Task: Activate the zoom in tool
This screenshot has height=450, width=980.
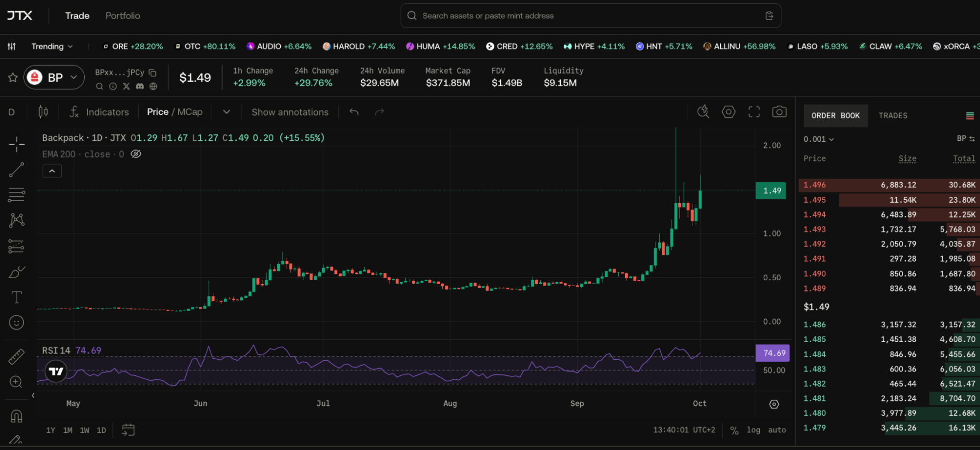Action: [17, 382]
